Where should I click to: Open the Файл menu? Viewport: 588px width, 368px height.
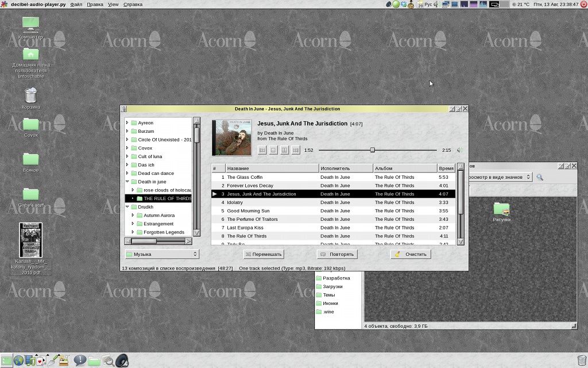pos(76,5)
